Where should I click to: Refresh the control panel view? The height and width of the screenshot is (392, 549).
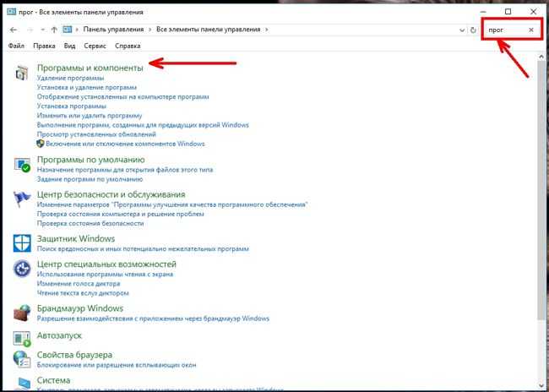pos(473,30)
